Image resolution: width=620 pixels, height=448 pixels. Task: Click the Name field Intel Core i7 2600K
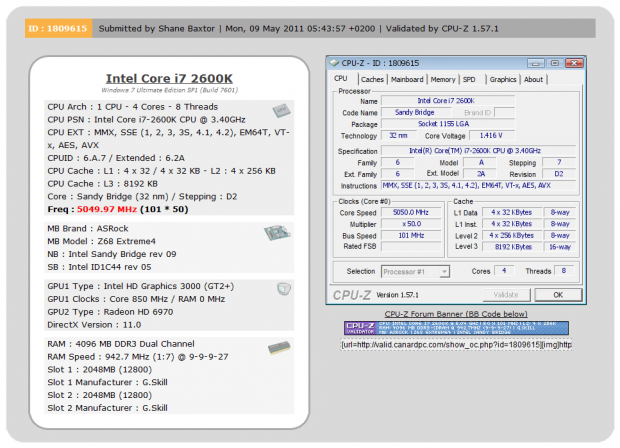point(448,101)
